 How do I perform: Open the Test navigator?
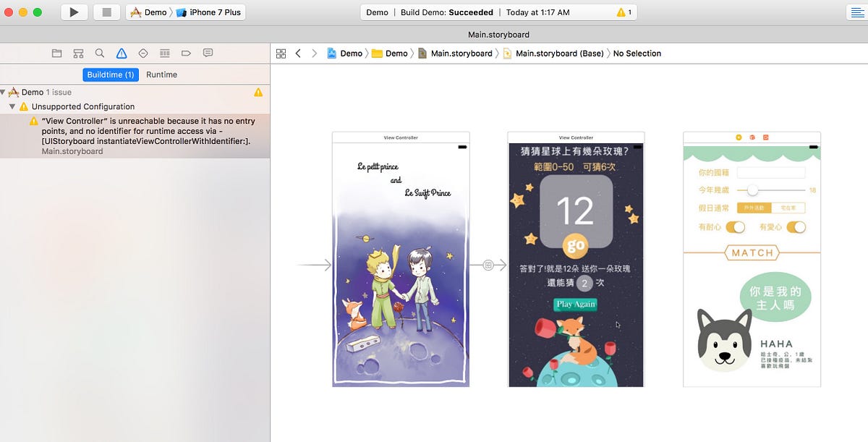point(143,53)
